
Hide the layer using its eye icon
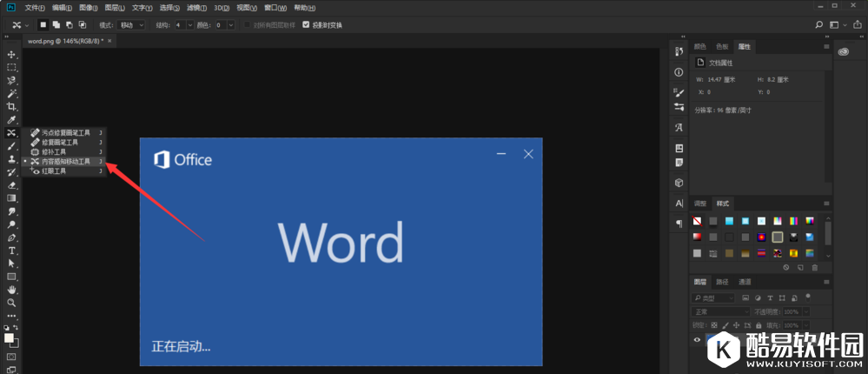point(697,340)
